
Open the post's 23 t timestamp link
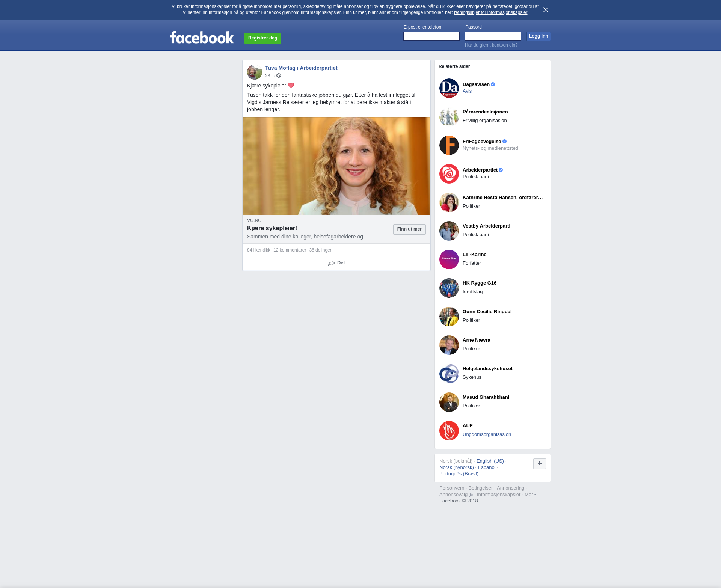(x=269, y=76)
